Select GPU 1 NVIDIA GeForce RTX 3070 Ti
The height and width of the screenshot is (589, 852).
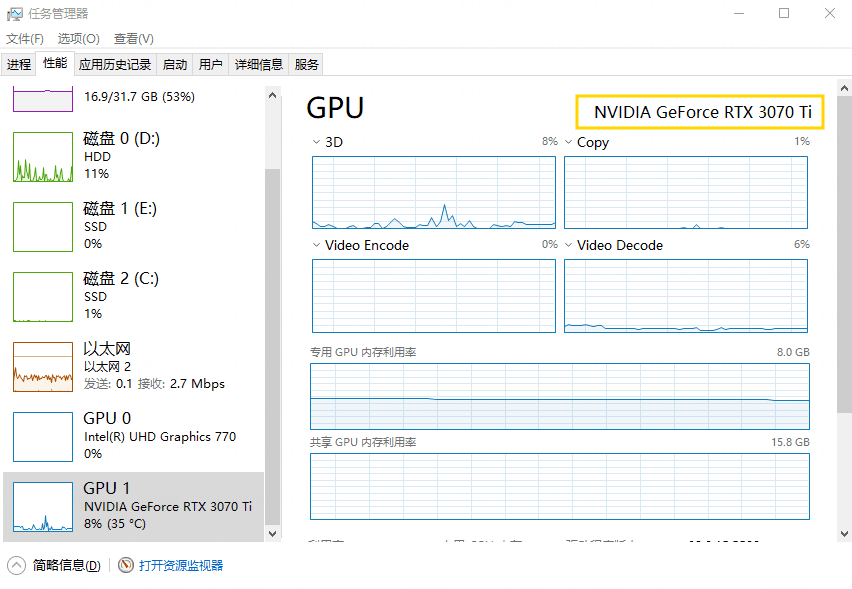coord(134,507)
